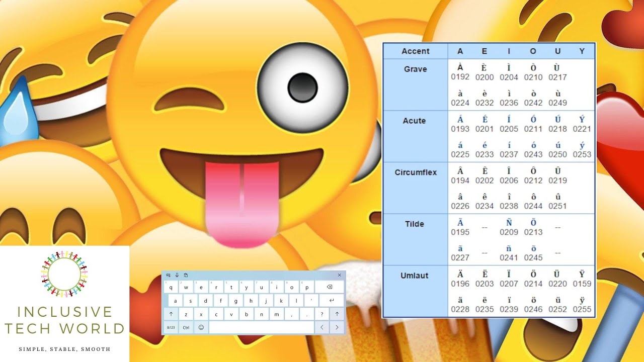This screenshot has height=362, width=644.
Task: Tap the period key
Action: coord(307,314)
